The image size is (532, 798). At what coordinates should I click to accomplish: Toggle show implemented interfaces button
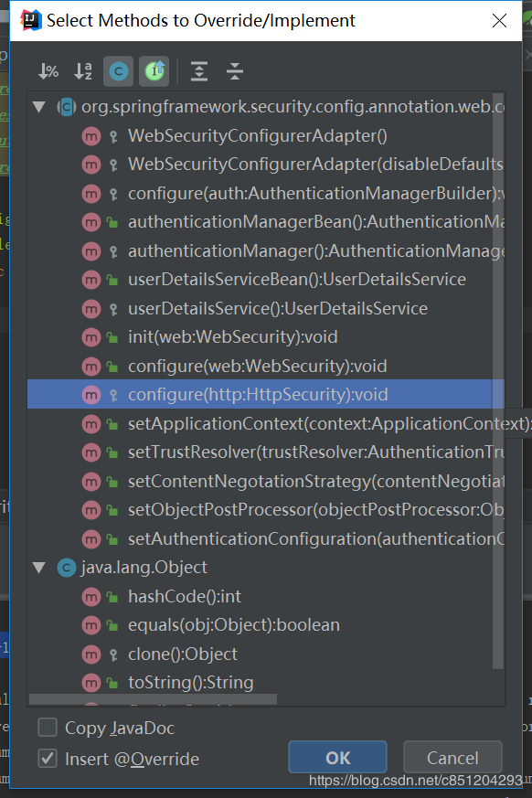(154, 71)
